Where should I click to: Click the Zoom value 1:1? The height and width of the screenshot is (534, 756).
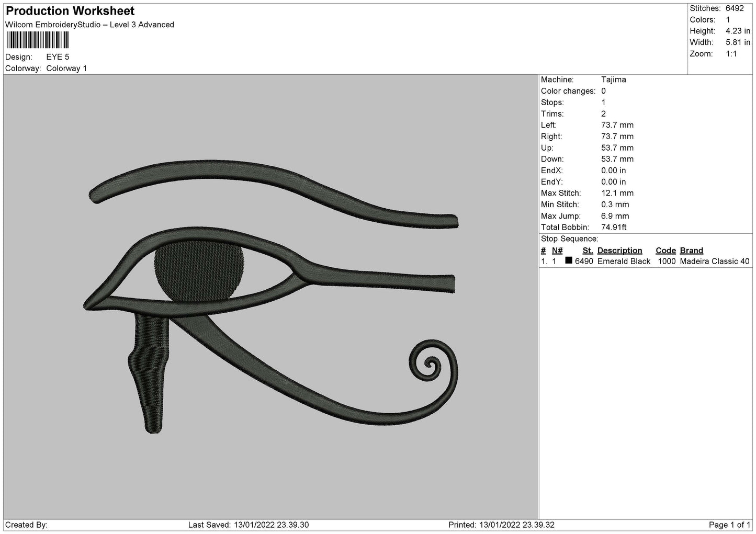point(731,54)
